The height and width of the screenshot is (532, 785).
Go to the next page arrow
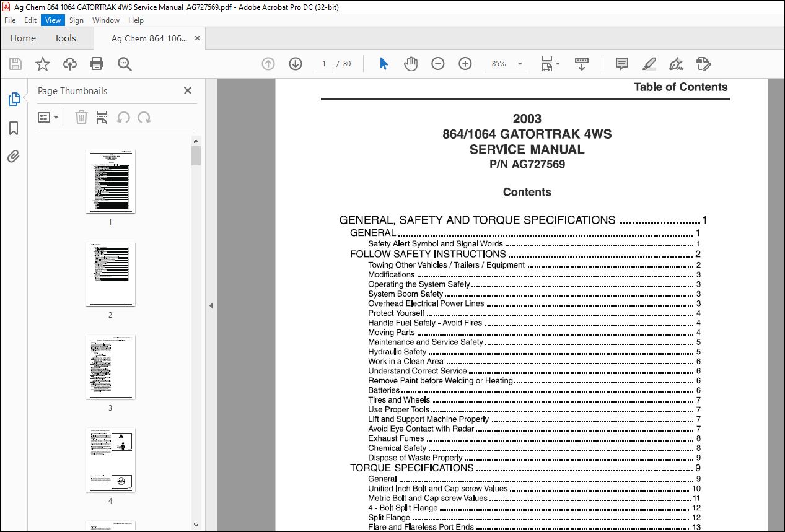pyautogui.click(x=296, y=64)
